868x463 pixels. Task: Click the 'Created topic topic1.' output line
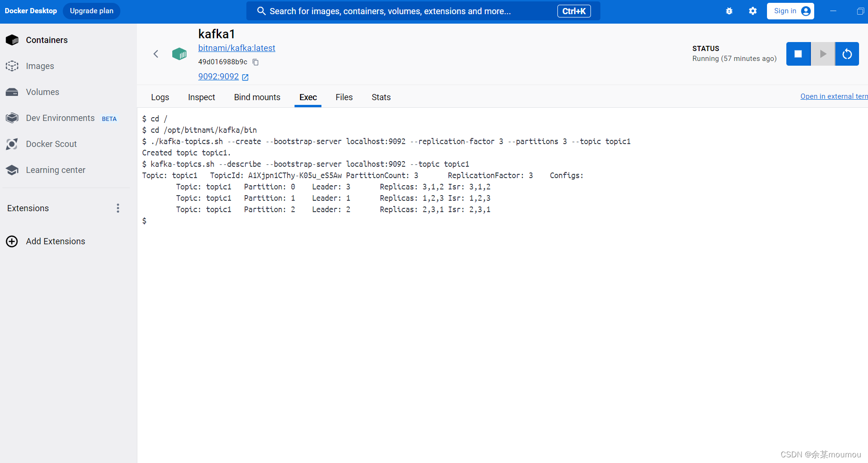(186, 153)
